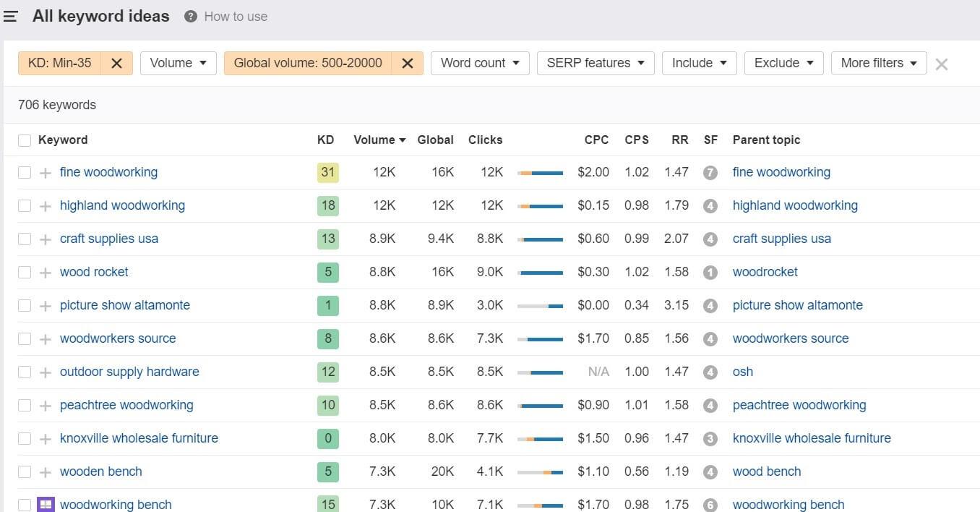Open SERP features badge for highland woodworking
The height and width of the screenshot is (512, 980).
(x=710, y=206)
